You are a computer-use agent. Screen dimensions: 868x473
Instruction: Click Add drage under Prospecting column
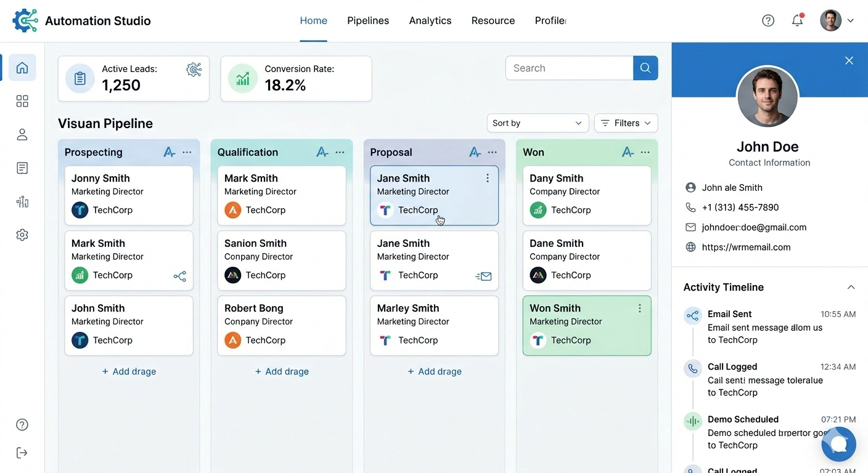click(129, 371)
